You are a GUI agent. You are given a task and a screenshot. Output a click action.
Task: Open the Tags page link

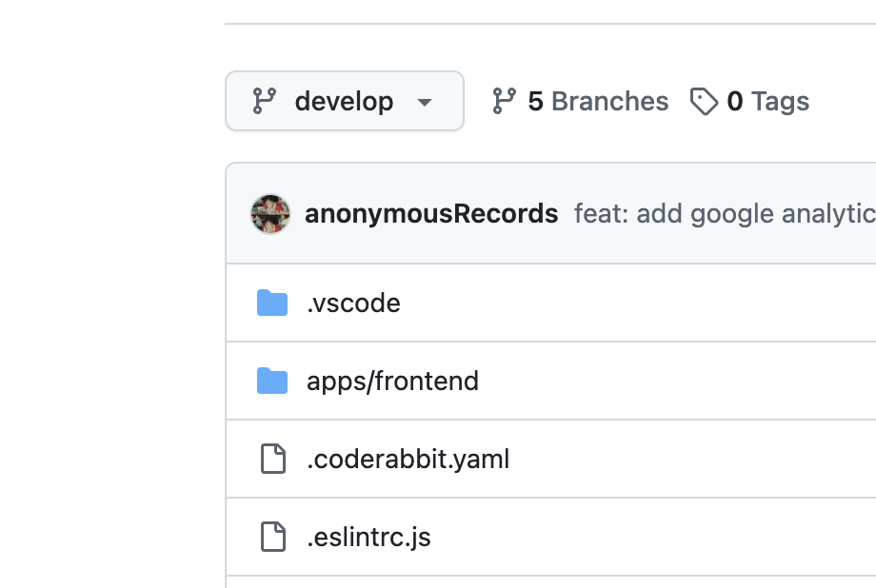tap(779, 101)
